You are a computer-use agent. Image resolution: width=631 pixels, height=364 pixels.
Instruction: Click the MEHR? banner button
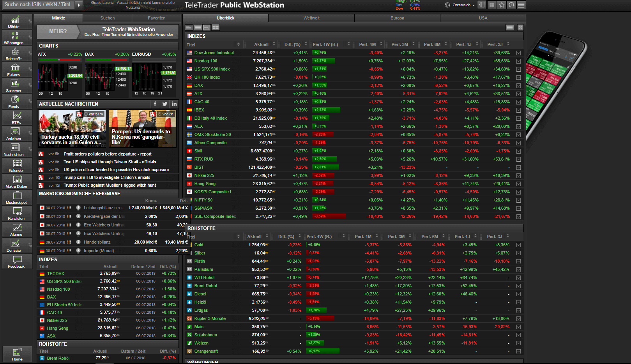(x=58, y=32)
